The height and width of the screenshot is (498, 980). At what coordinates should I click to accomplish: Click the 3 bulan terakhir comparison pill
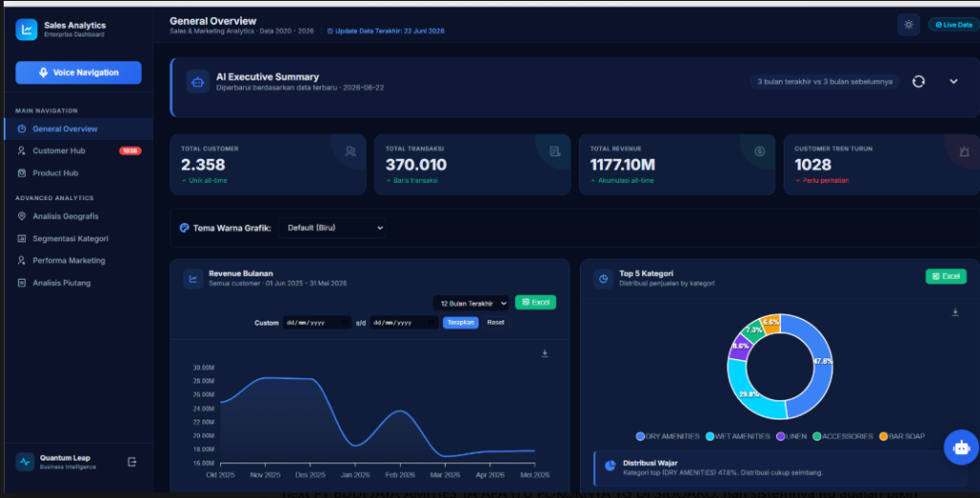coord(824,82)
